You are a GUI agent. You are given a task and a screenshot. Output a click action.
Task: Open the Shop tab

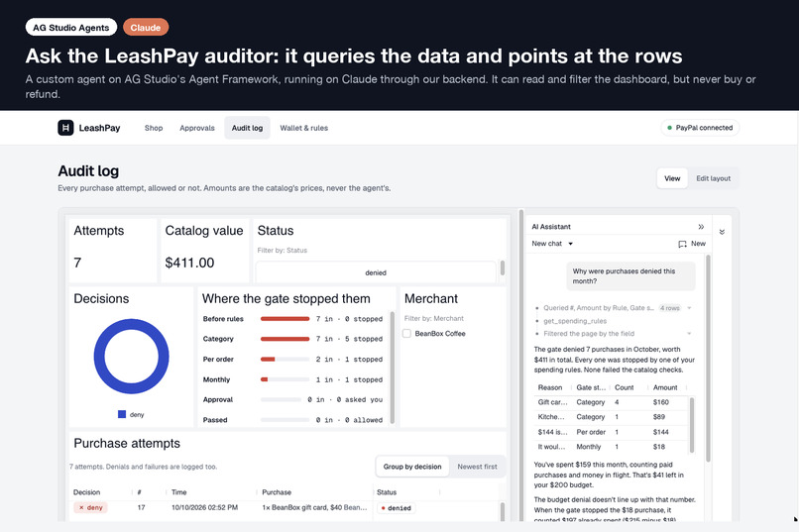tap(154, 128)
